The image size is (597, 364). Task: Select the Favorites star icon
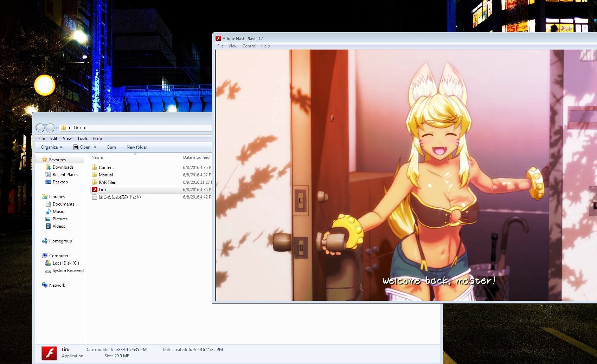pyautogui.click(x=45, y=160)
